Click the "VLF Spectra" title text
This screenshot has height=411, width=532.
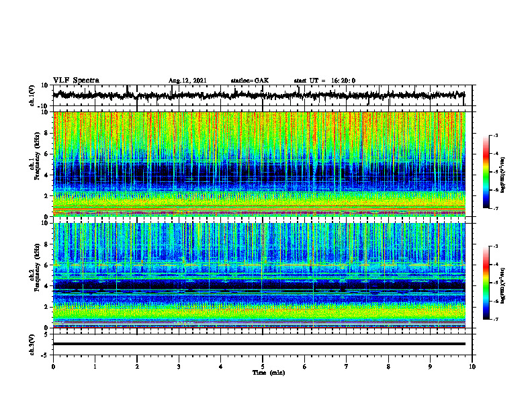[76, 81]
